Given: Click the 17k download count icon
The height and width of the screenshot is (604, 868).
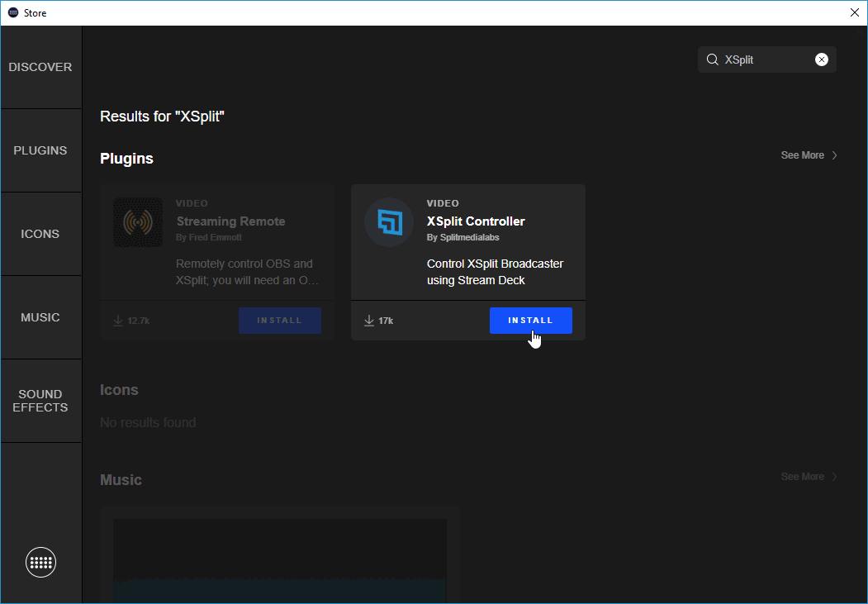Looking at the screenshot, I should click(369, 321).
